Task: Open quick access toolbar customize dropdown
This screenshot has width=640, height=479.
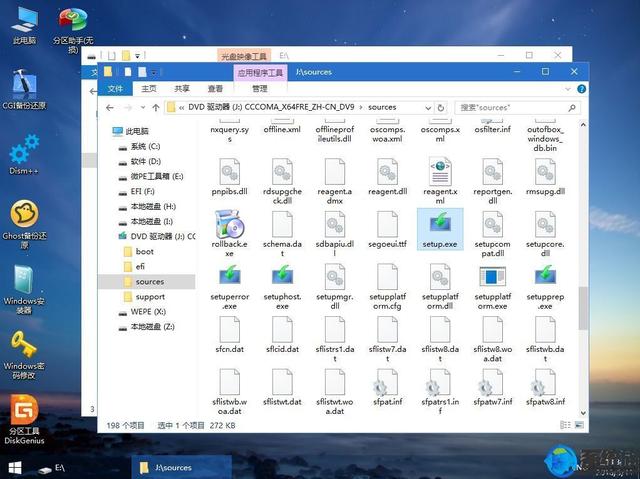Action: pos(153,72)
